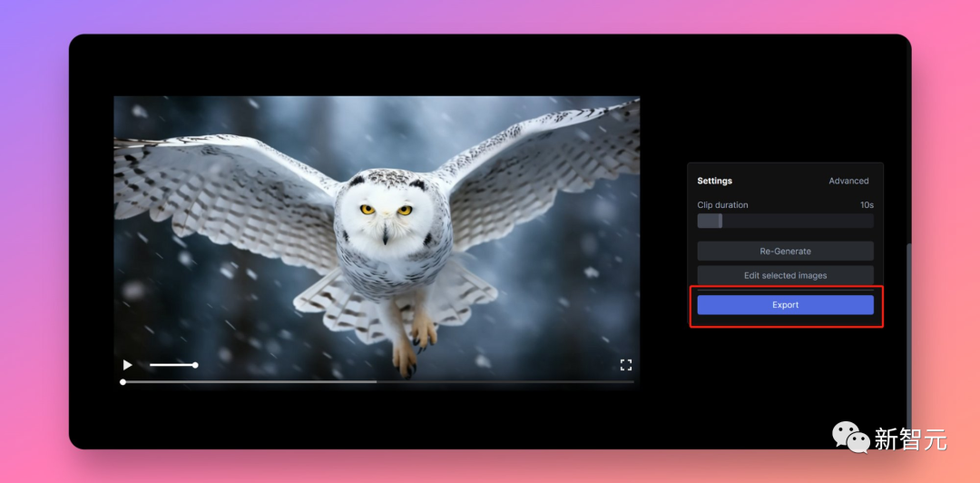
Task: Select the Settings tab
Action: (x=714, y=181)
